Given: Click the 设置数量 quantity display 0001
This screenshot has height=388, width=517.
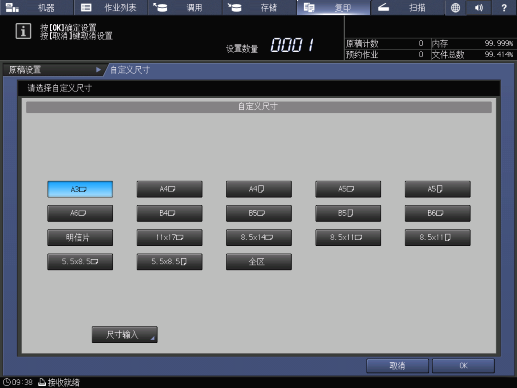Looking at the screenshot, I should point(292,45).
